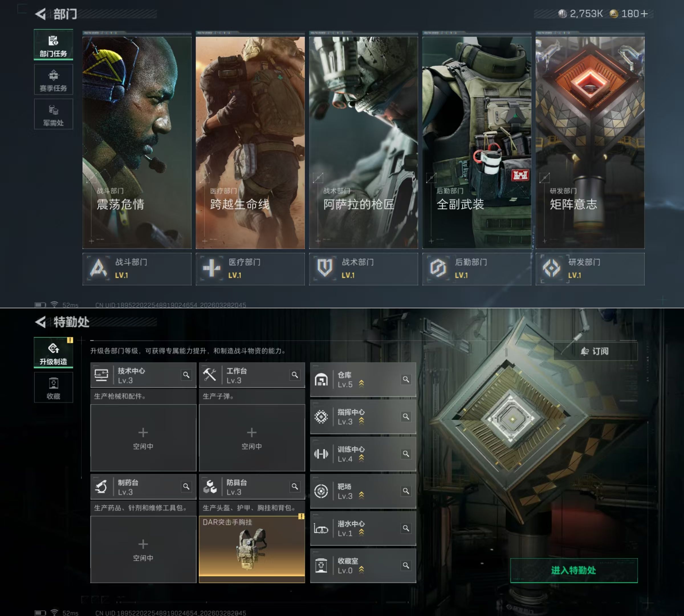
Task: Click the magnifier icon on 工作台
Action: [295, 375]
